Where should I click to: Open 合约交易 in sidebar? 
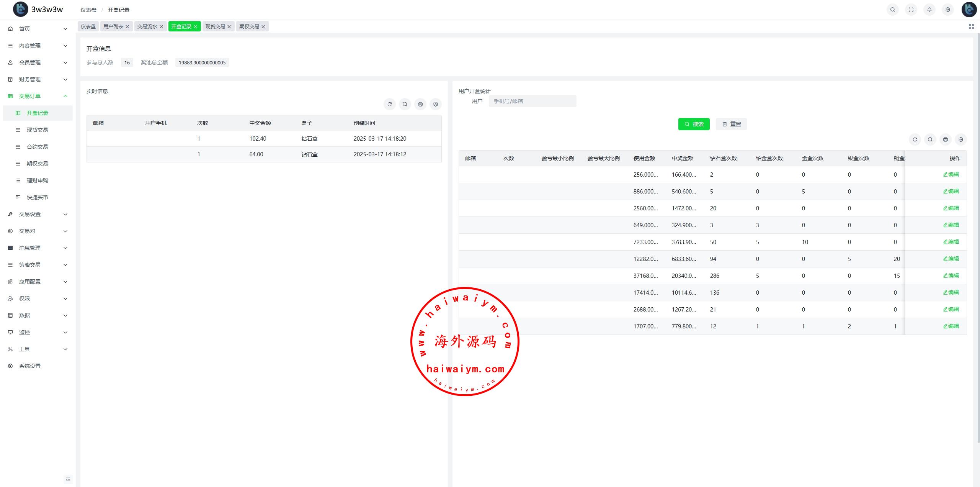pyautogui.click(x=37, y=147)
